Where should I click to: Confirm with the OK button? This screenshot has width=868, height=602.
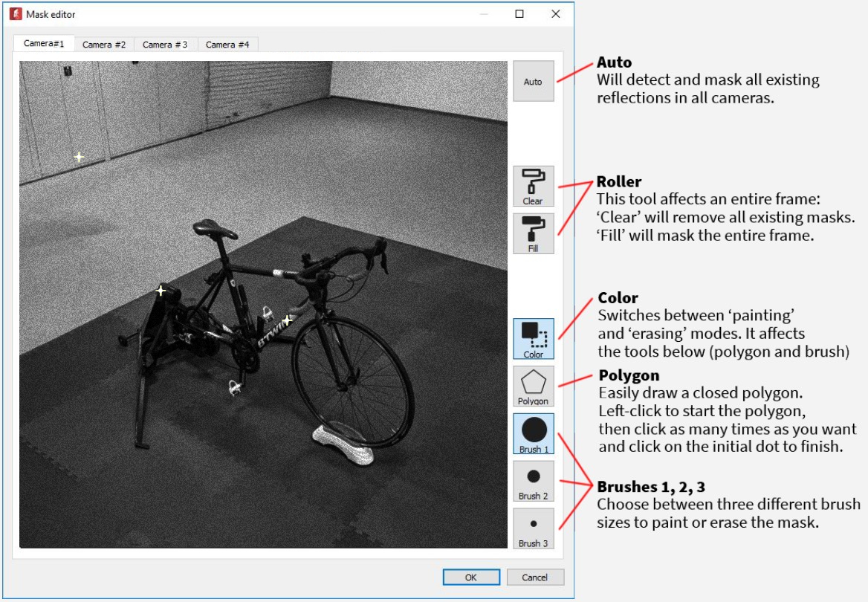pos(471,577)
